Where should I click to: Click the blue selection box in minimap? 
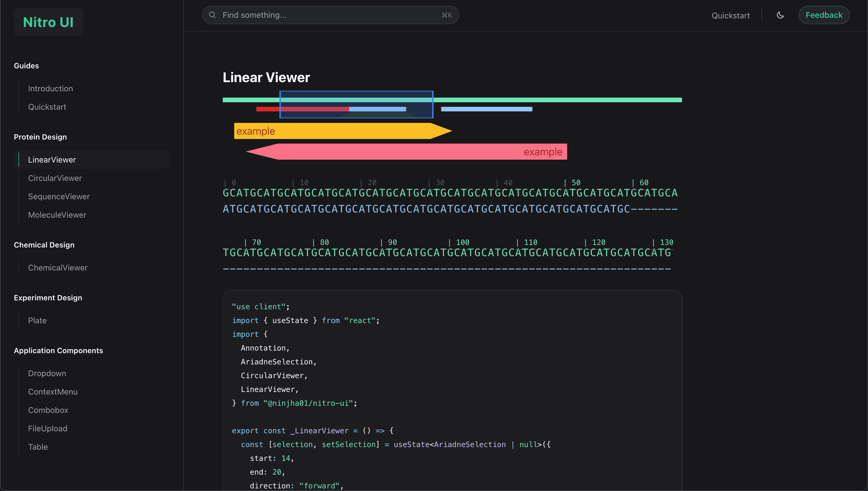[x=356, y=105]
